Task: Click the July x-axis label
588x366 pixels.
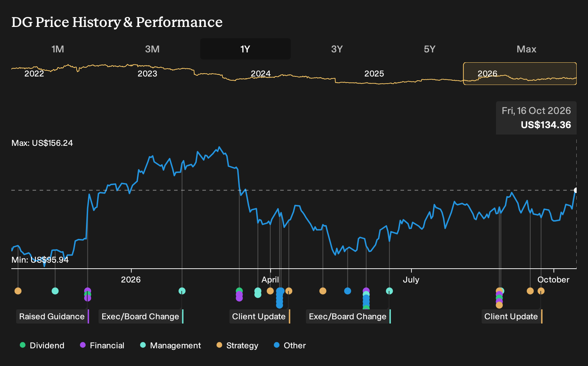Action: pyautogui.click(x=411, y=280)
